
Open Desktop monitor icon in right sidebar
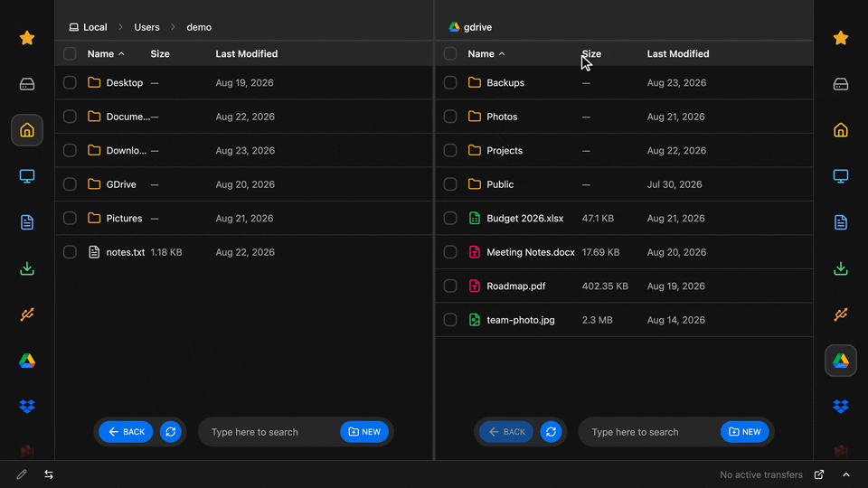(x=841, y=176)
